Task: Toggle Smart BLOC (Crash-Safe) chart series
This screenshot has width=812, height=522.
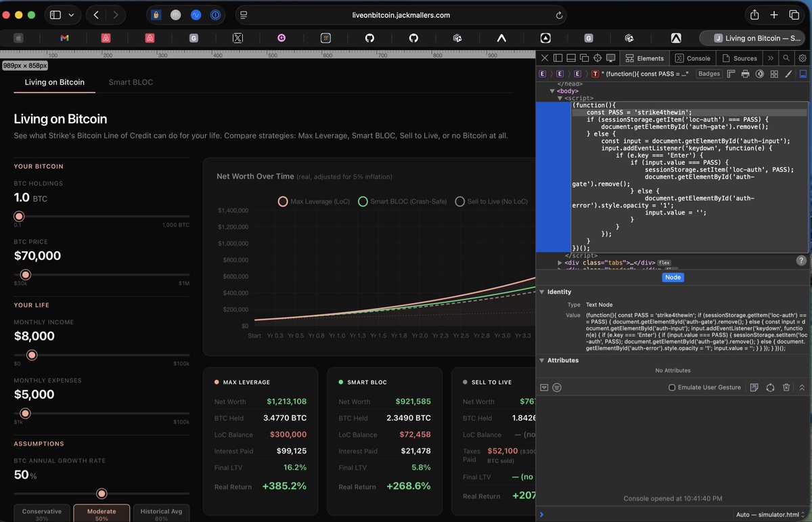Action: point(403,201)
